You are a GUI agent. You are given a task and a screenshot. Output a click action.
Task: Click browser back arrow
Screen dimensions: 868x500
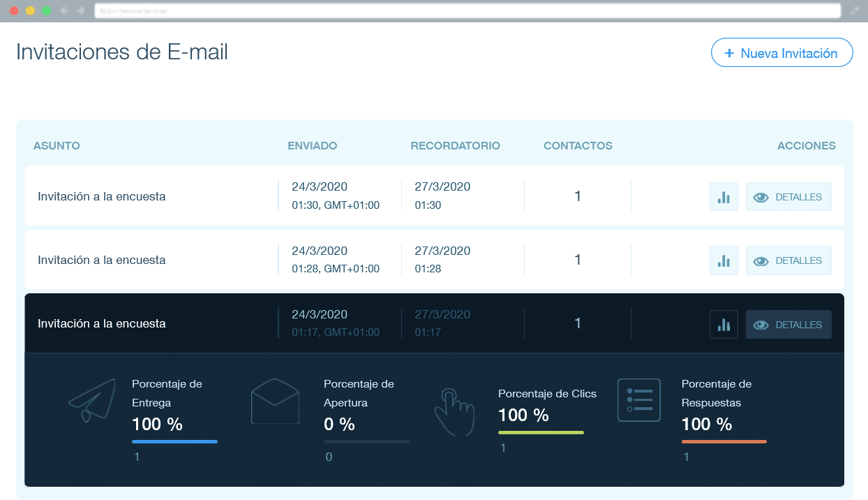65,11
